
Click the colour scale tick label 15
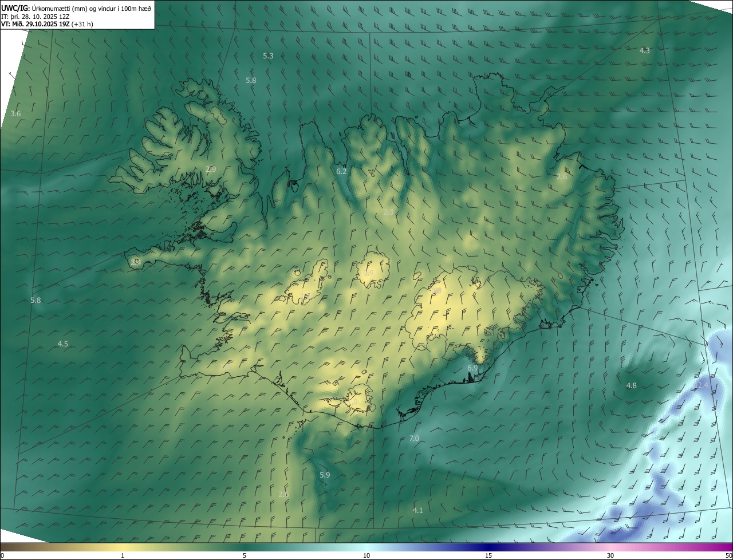488,555
